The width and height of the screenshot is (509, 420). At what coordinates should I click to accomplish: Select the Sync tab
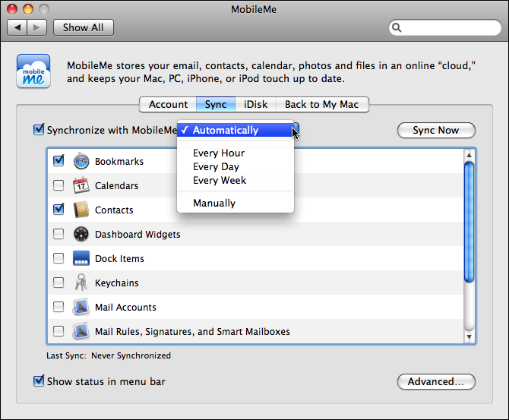(216, 105)
